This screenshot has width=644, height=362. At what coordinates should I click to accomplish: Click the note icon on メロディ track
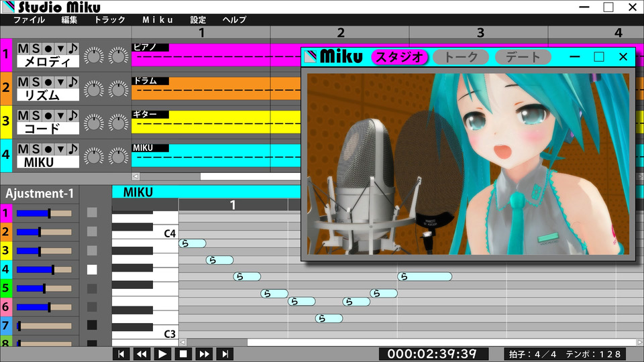(72, 48)
